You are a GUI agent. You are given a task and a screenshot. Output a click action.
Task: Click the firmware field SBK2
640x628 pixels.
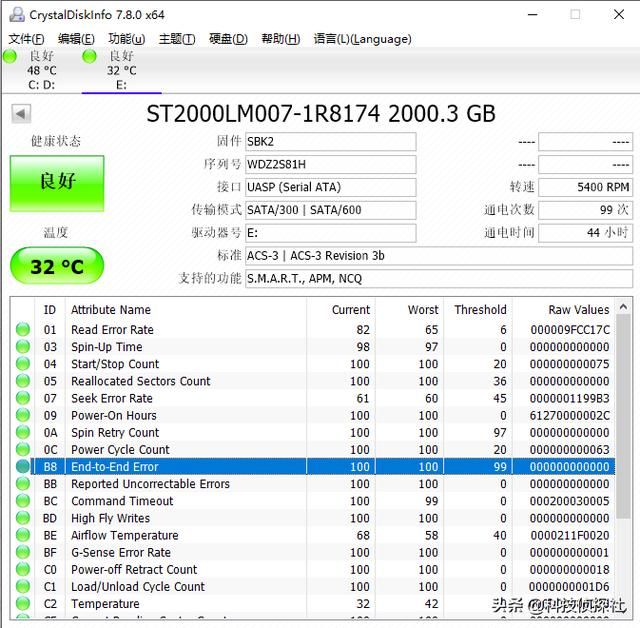tap(331, 142)
